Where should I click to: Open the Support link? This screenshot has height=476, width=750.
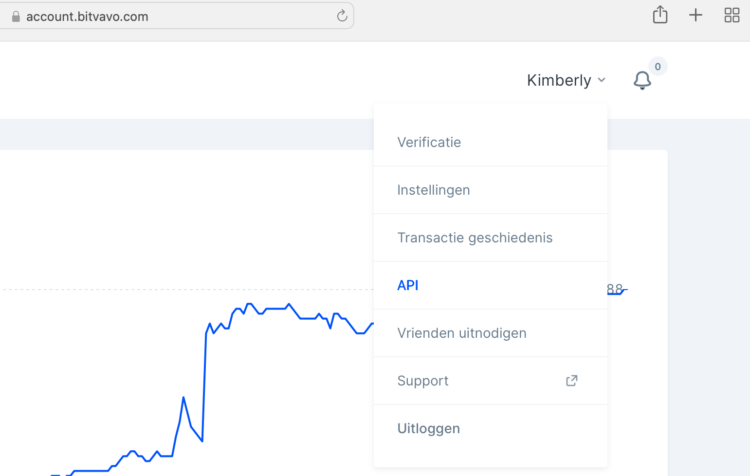pos(423,381)
